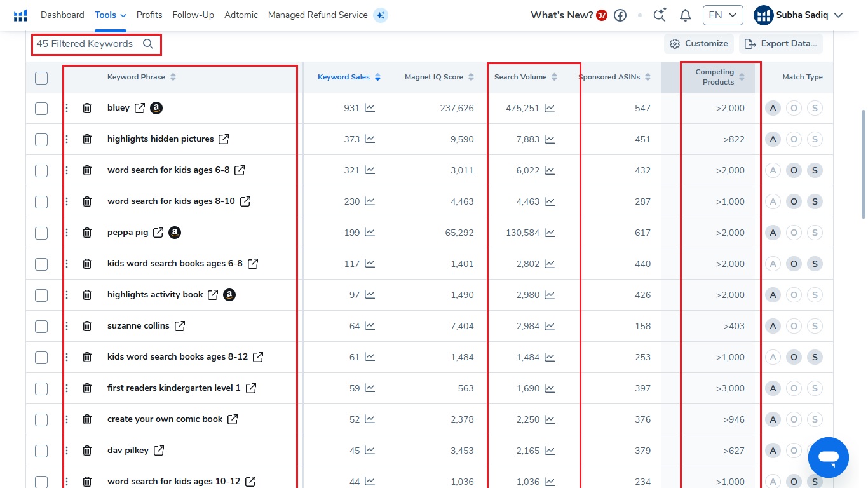
Task: Click the page vertical scrollbar
Action: (863, 164)
